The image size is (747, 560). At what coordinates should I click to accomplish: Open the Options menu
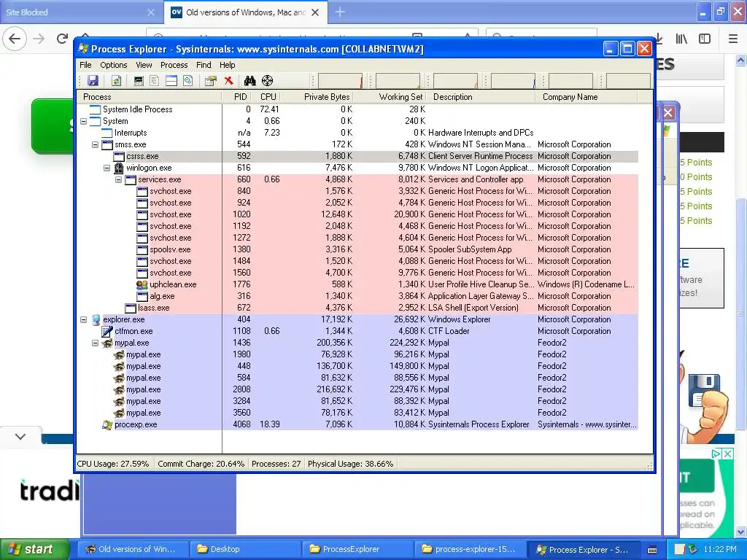pyautogui.click(x=113, y=65)
